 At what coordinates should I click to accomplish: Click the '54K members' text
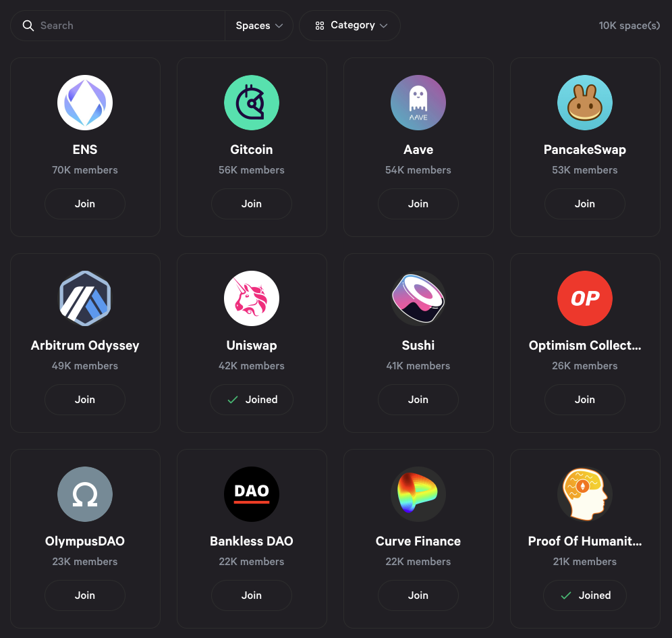418,170
